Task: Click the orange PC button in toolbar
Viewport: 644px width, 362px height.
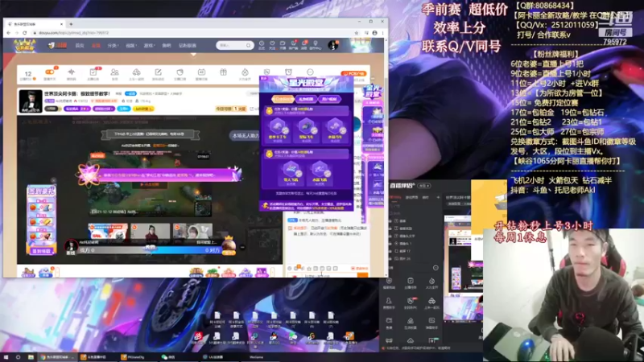Action: tap(353, 73)
